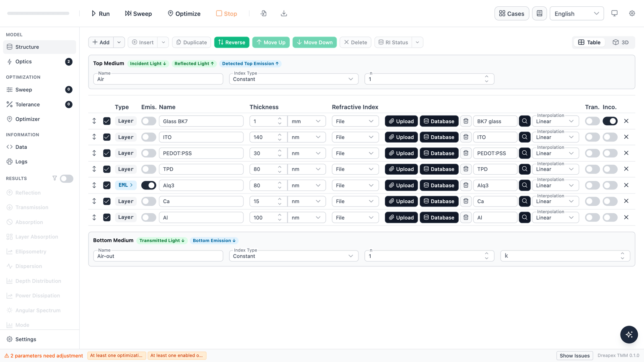Click the reorder handle on the TPD row
The width and height of the screenshot is (644, 362).
coord(94,169)
